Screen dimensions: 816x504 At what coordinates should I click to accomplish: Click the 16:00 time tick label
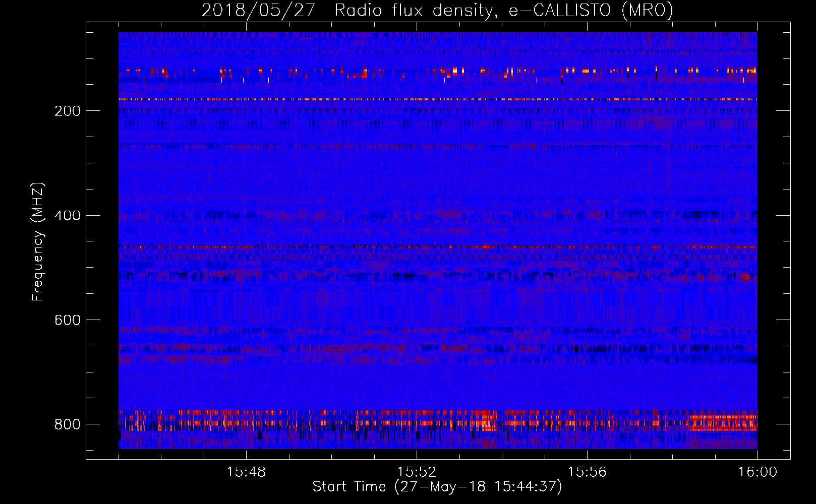click(x=757, y=472)
